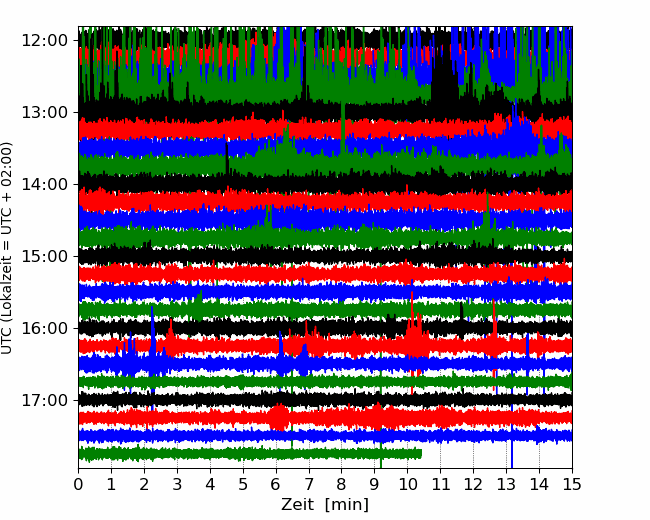
Task: Click the x-axis tick label 10
Action: point(407,484)
